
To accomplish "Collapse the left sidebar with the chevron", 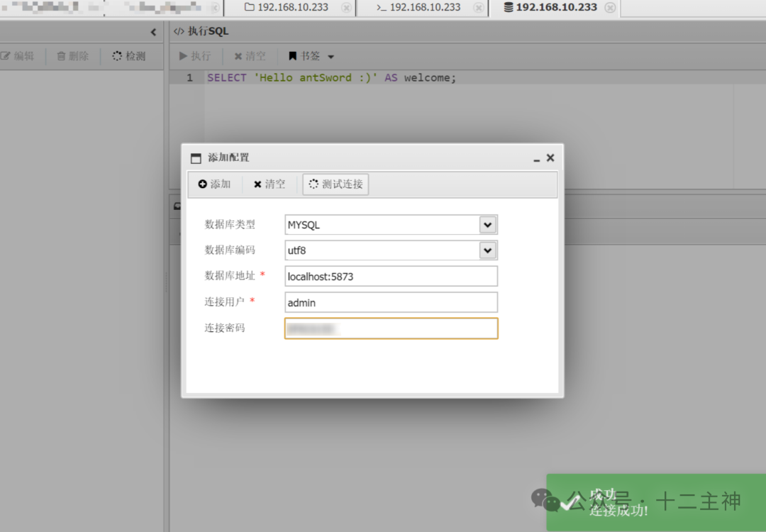I will (153, 31).
